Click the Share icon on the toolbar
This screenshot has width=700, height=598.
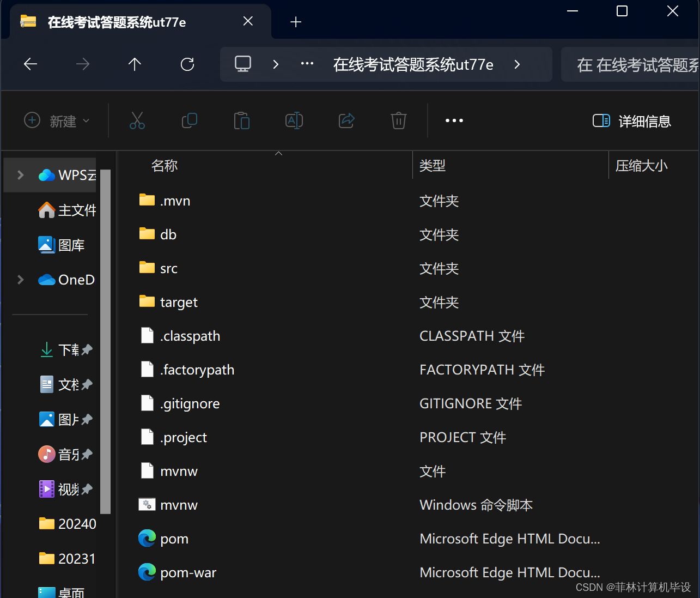click(346, 120)
